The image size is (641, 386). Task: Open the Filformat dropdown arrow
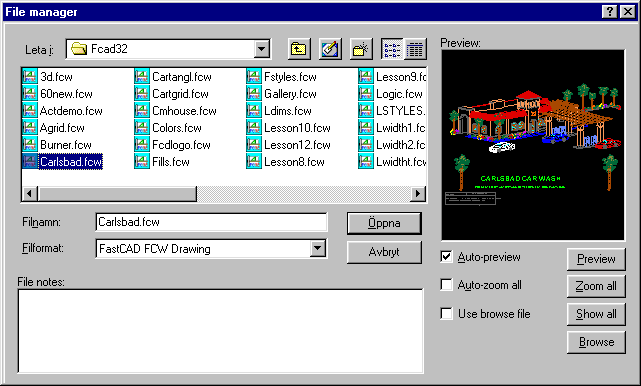[318, 248]
